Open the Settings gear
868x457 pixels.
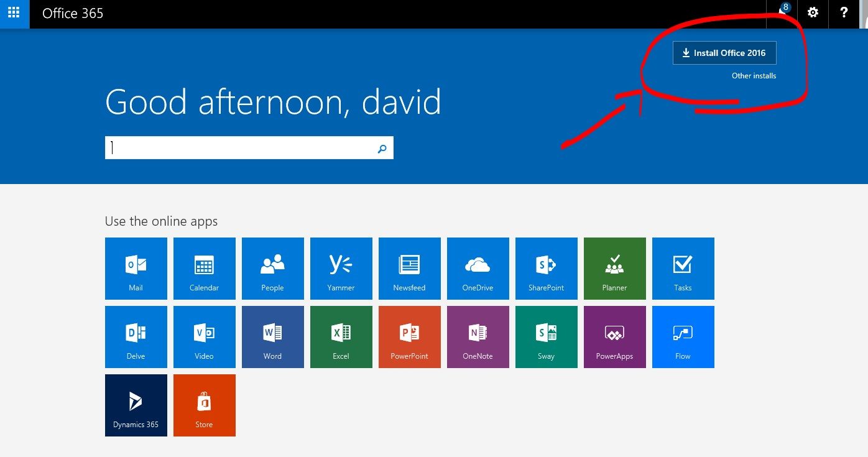tap(813, 13)
